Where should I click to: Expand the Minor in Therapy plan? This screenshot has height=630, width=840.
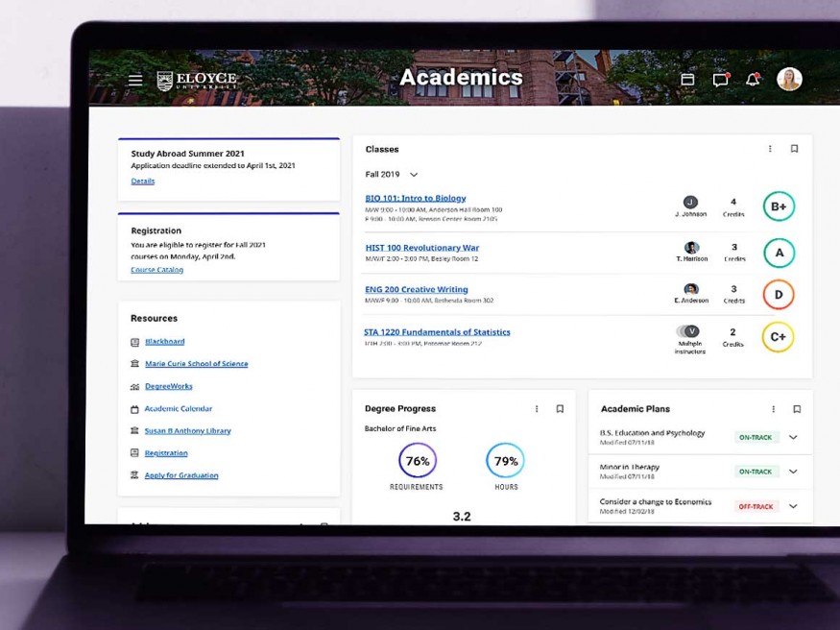click(x=793, y=472)
